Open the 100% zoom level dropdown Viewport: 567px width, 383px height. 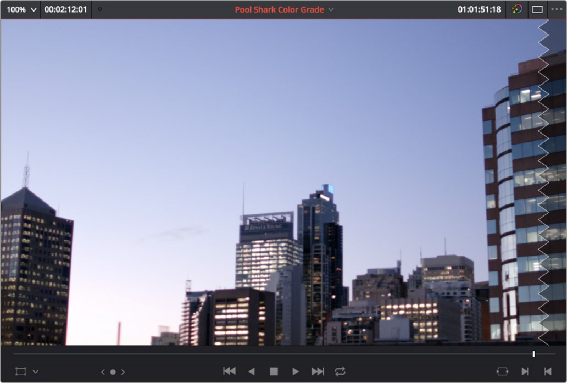[21, 10]
